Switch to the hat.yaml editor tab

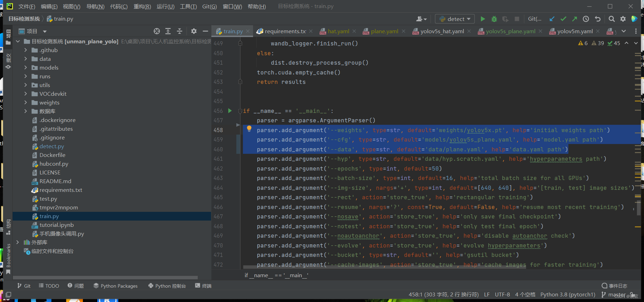pos(338,31)
